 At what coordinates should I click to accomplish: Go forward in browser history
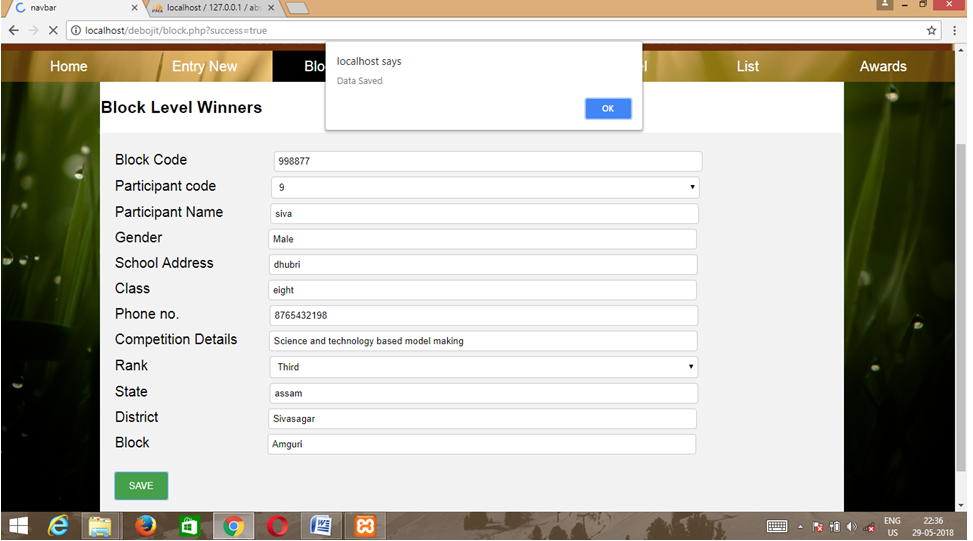(34, 30)
